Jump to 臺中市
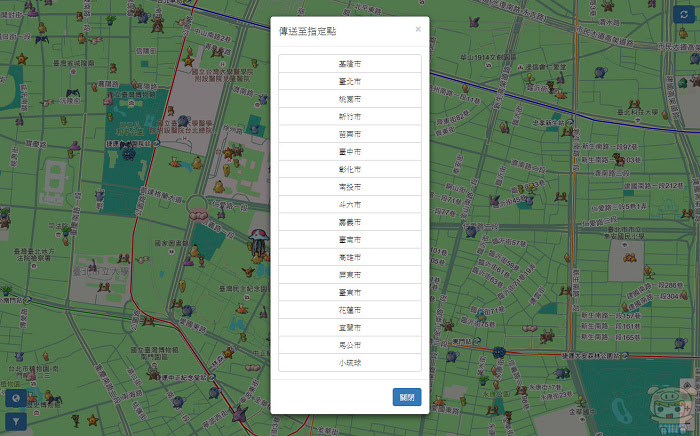Image resolution: width=700 pixels, height=436 pixels. tap(350, 152)
